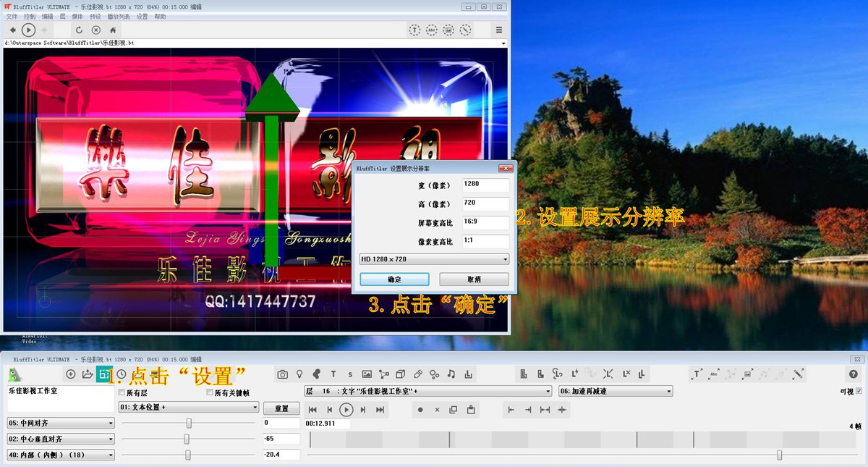868x467 pixels.
Task: Click the L with lightning bolt icon
Action: pyautogui.click(x=575, y=374)
